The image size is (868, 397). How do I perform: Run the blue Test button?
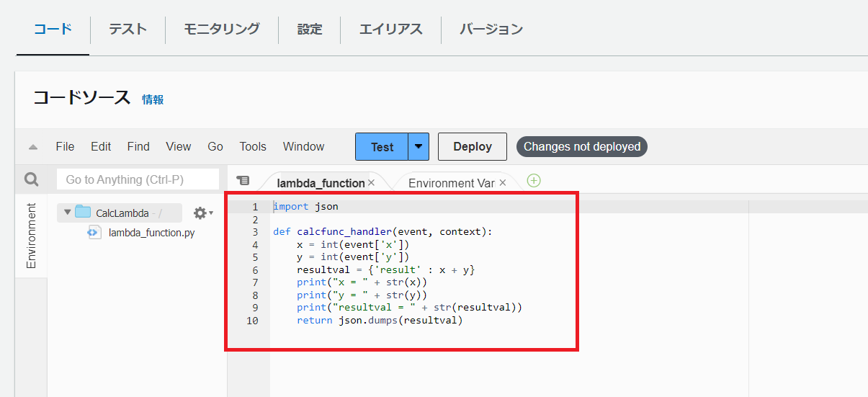click(x=382, y=147)
